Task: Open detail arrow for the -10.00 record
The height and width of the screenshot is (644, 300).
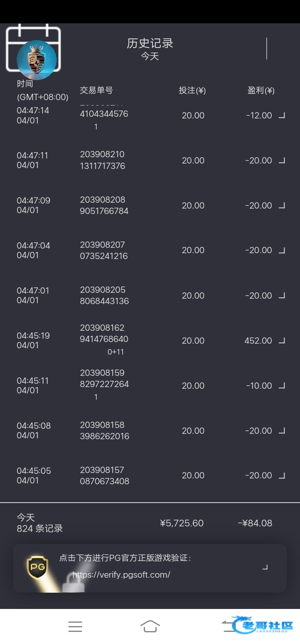Action: tap(282, 386)
